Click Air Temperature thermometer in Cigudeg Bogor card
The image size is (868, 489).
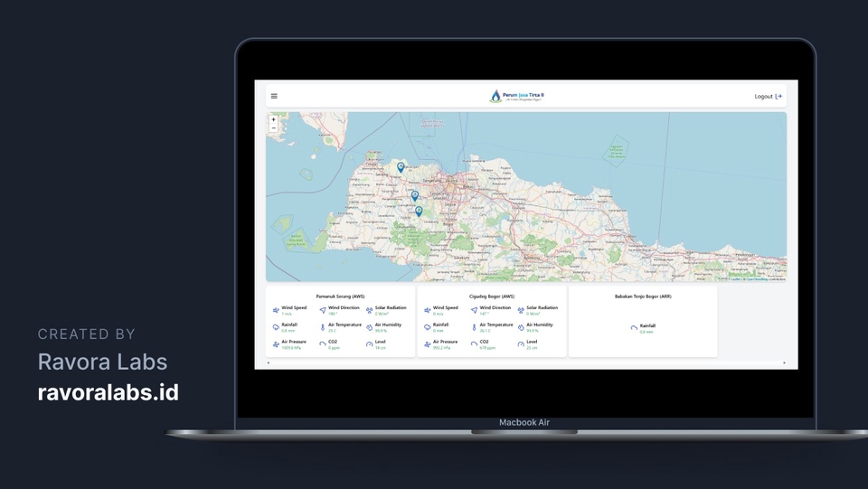coord(474,327)
